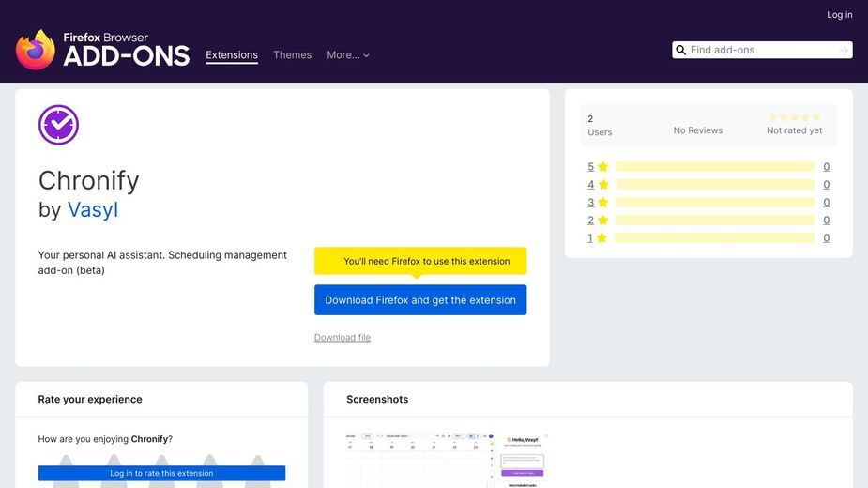This screenshot has width=868, height=488.
Task: Click the Chronify title text
Action: [88, 180]
